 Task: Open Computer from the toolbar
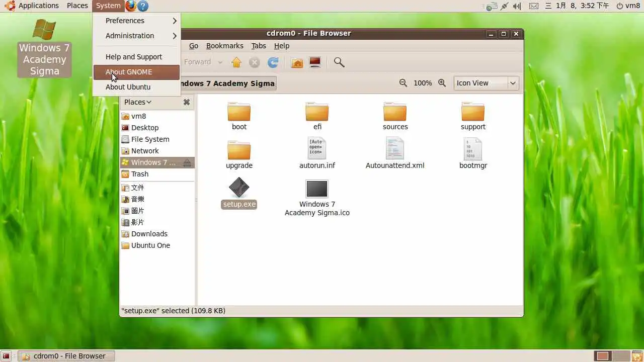pos(315,62)
